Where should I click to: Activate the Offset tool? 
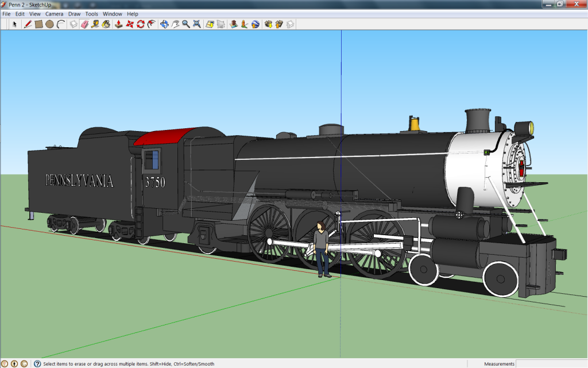[152, 24]
